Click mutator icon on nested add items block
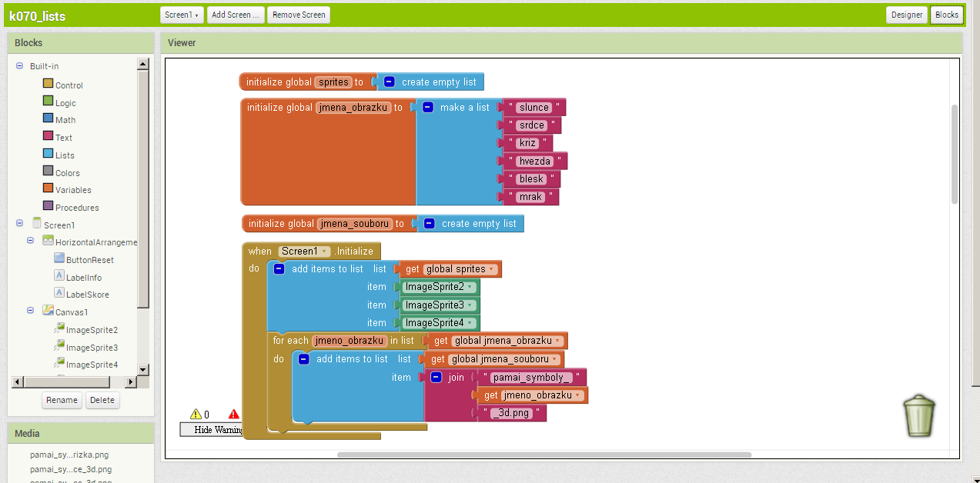The height and width of the screenshot is (483, 980). pyautogui.click(x=304, y=358)
